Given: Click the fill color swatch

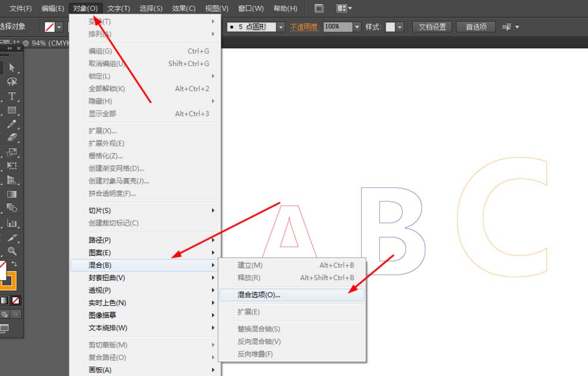Looking at the screenshot, I should [4, 271].
